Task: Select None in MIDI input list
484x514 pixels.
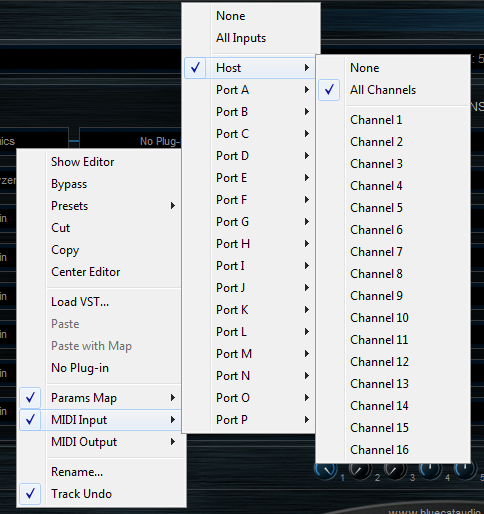Action: point(231,16)
